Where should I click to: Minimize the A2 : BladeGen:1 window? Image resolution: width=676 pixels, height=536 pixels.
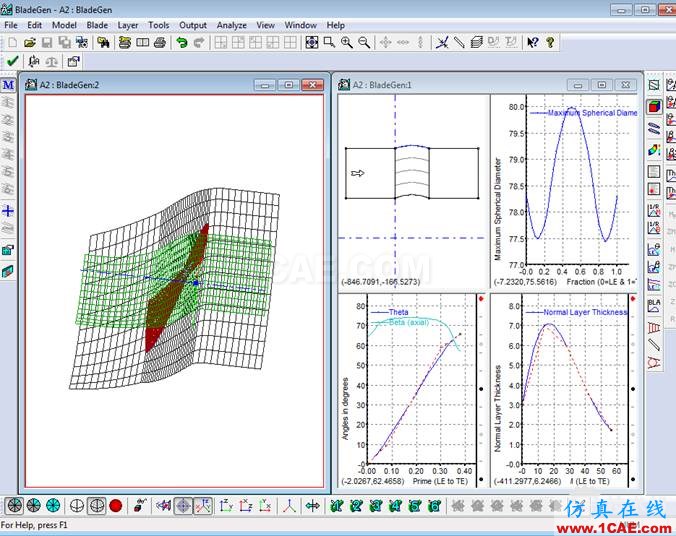578,85
